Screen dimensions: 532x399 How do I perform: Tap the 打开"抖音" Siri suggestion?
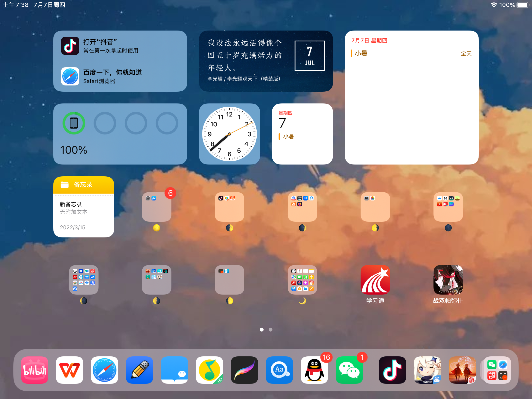click(x=120, y=46)
